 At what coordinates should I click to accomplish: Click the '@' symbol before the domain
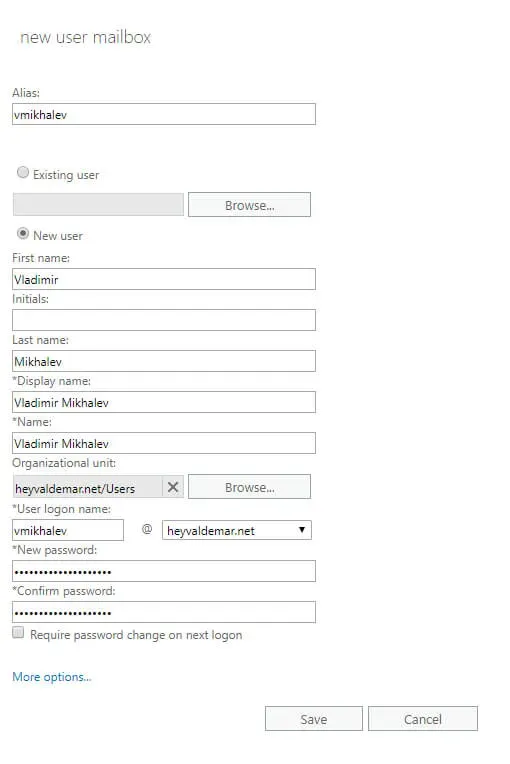coord(147,529)
